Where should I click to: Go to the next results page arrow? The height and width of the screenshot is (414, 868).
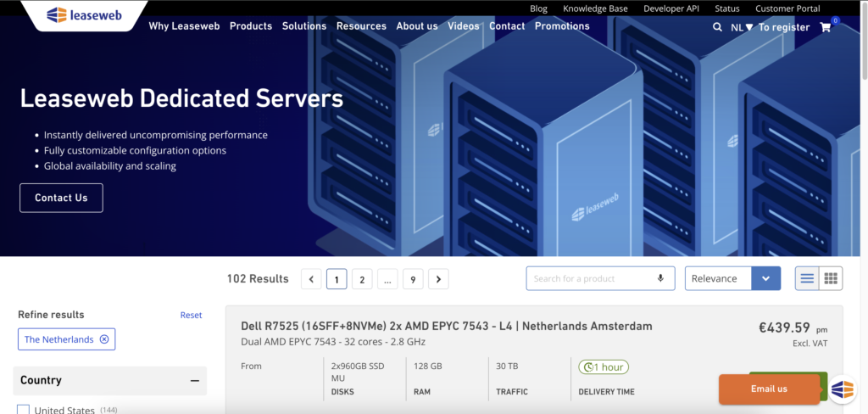(438, 279)
